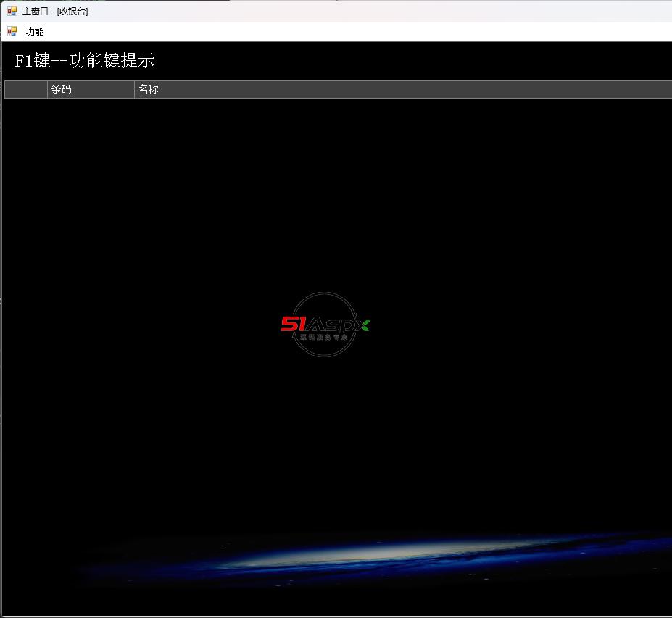Click the blank row-selector header cell
The image size is (672, 618).
coord(25,90)
